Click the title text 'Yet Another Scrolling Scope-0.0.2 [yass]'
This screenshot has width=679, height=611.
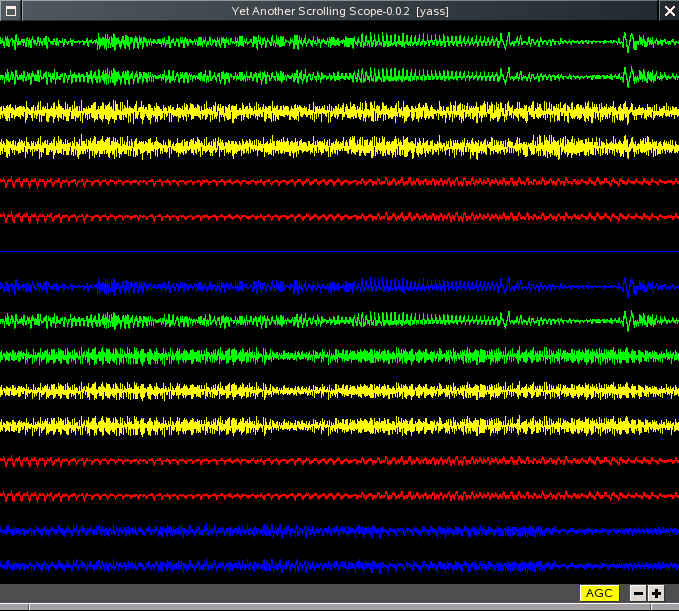click(340, 11)
